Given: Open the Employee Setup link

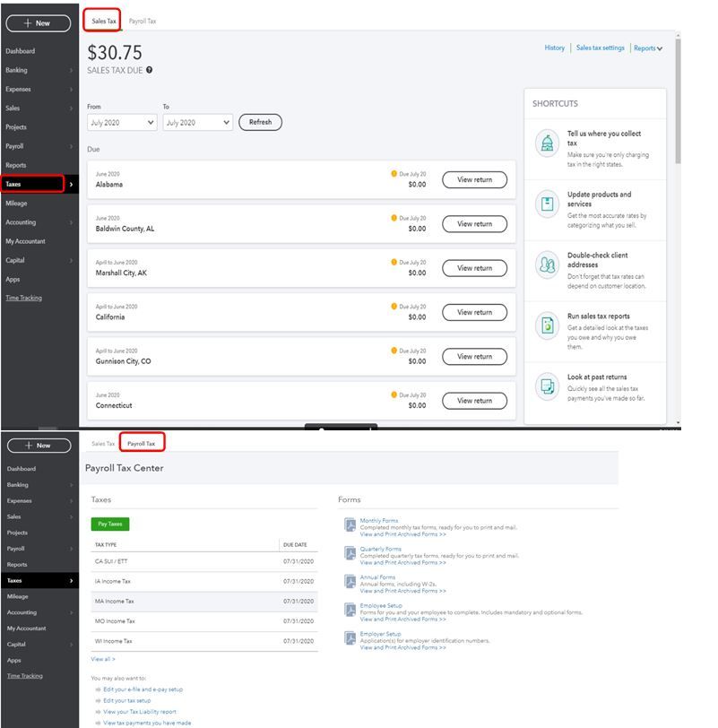Looking at the screenshot, I should tap(381, 605).
